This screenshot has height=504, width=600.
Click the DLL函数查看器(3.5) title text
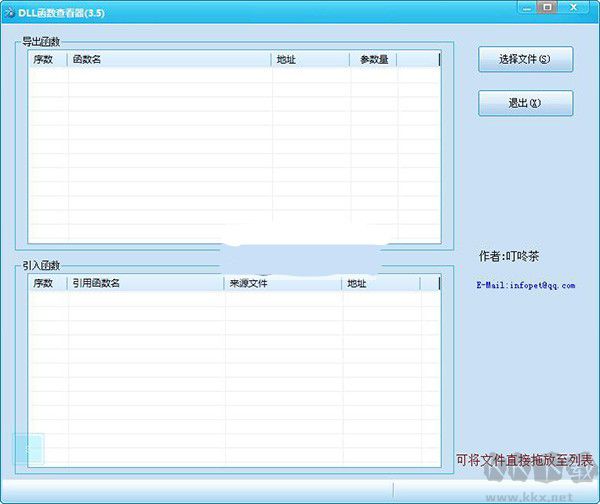(x=61, y=13)
